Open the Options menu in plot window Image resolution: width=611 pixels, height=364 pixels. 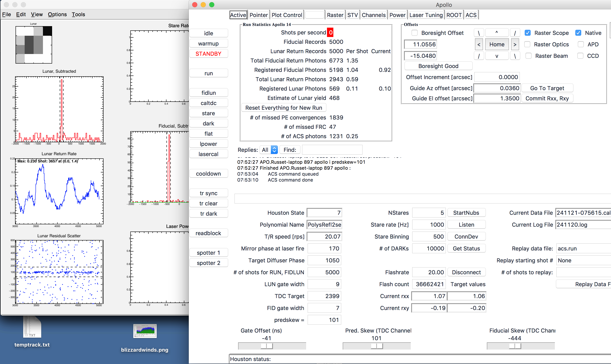(x=57, y=14)
